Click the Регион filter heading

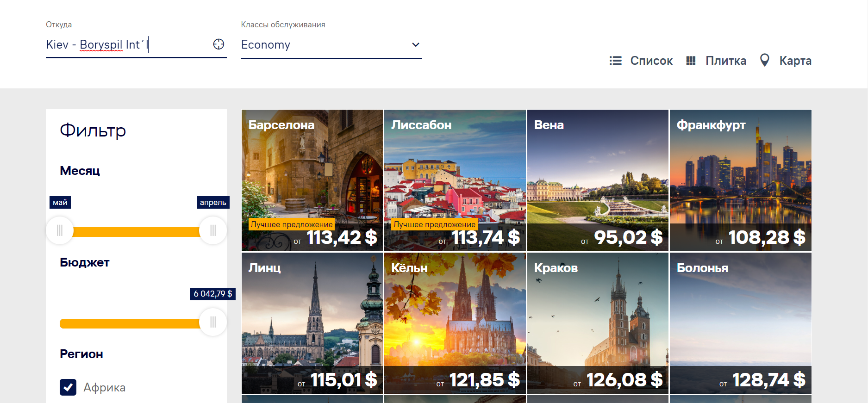tap(81, 354)
